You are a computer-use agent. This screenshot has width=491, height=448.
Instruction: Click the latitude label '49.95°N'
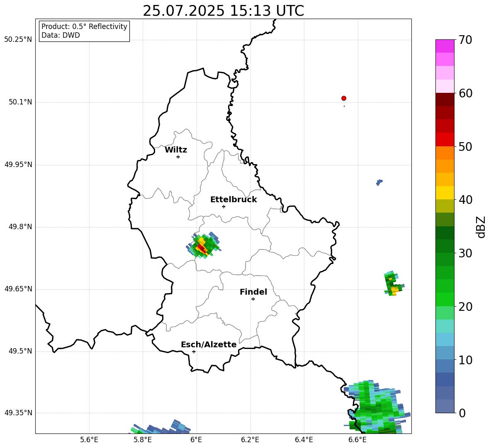pyautogui.click(x=18, y=165)
